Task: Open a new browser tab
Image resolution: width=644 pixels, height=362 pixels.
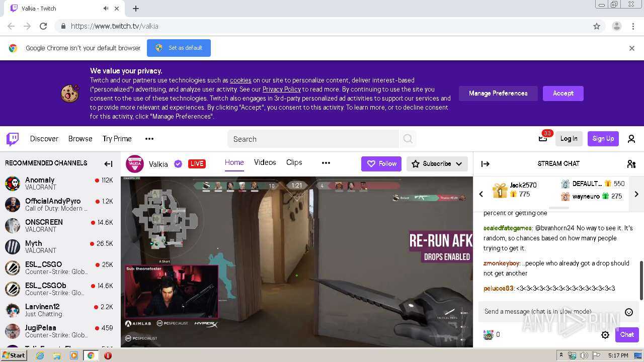Action: (136, 9)
